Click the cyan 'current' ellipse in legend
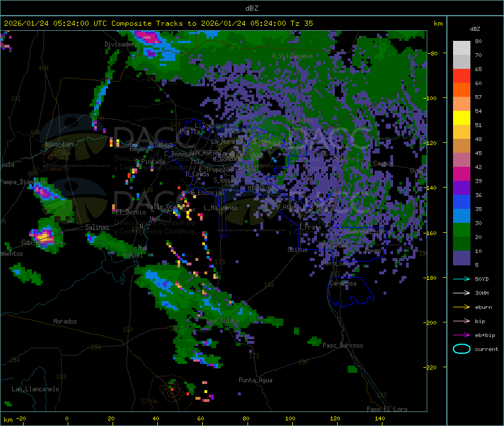504x426 pixels. [461, 349]
